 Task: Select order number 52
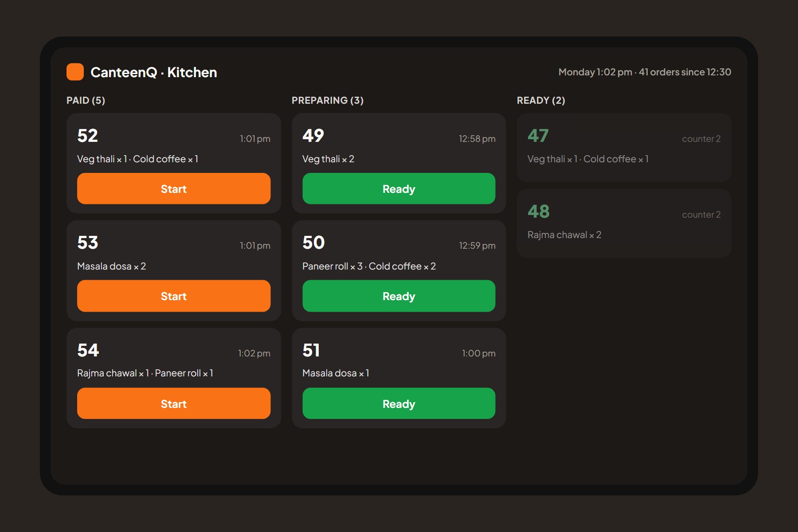pyautogui.click(x=87, y=136)
